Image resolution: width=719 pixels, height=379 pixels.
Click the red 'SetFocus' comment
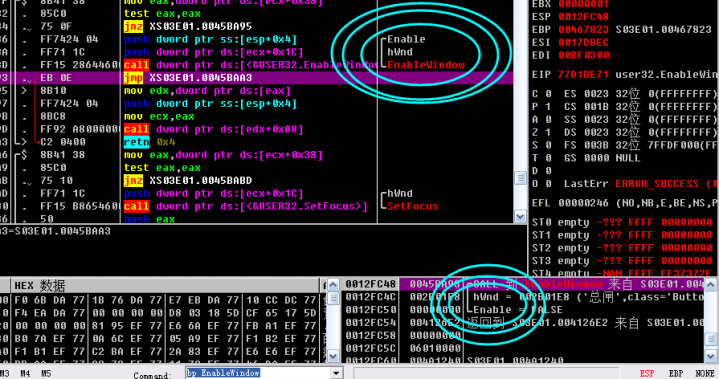413,206
